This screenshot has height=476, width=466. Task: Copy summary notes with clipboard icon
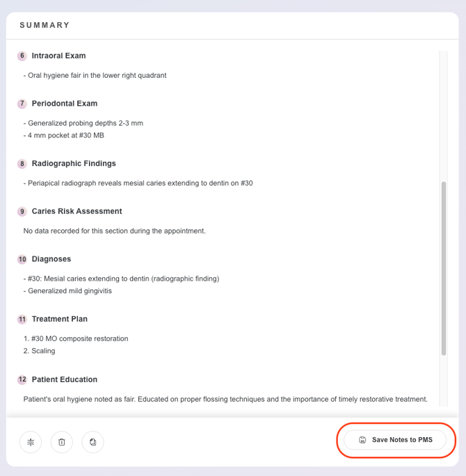tap(93, 442)
